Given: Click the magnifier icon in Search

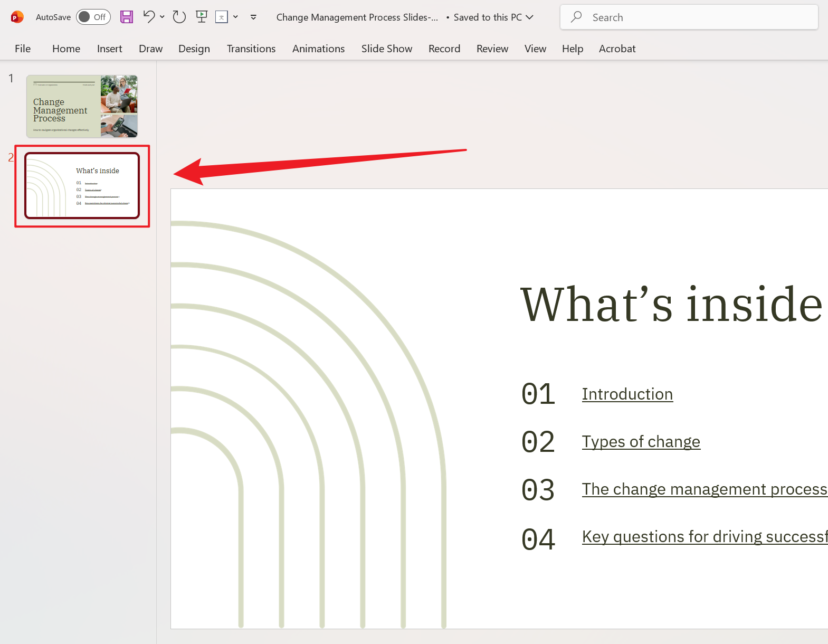Looking at the screenshot, I should [576, 17].
